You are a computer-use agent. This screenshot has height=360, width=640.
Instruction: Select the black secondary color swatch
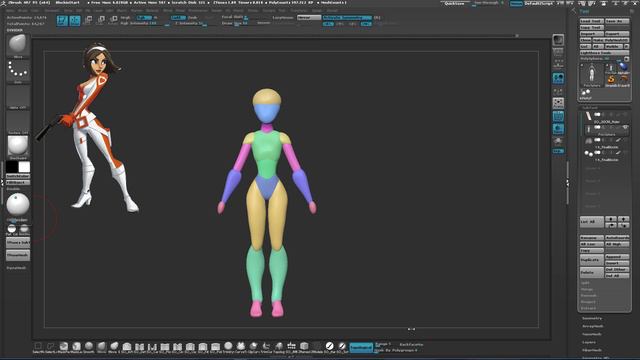[x=12, y=167]
